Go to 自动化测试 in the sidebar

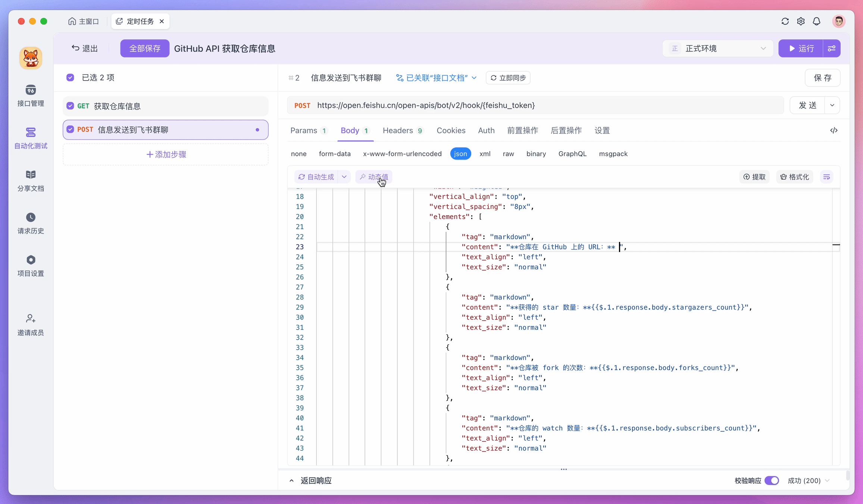tap(31, 138)
